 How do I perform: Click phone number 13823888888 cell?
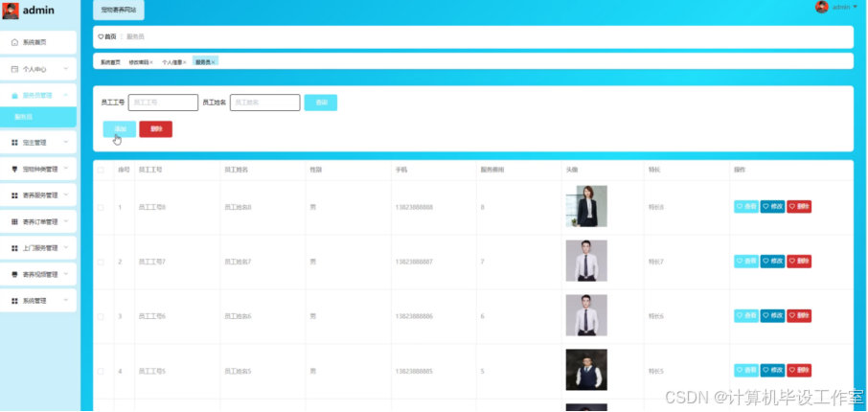[x=414, y=207]
